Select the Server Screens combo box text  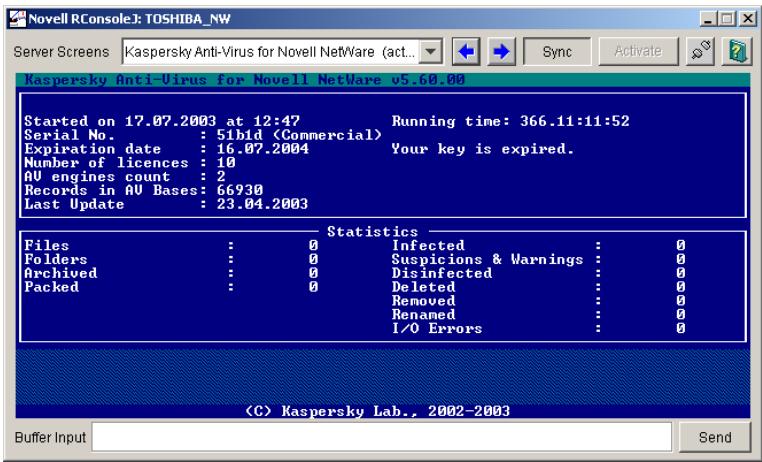pyautogui.click(x=270, y=51)
